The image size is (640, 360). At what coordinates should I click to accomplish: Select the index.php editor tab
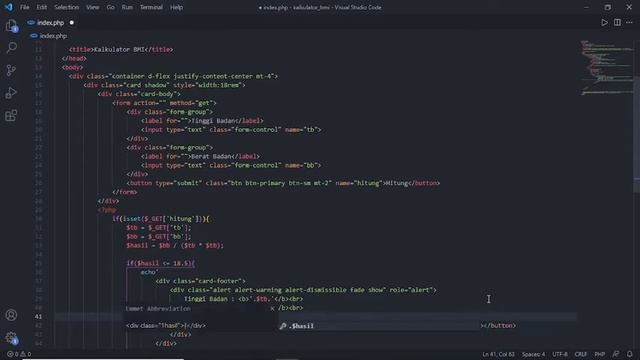(x=51, y=22)
